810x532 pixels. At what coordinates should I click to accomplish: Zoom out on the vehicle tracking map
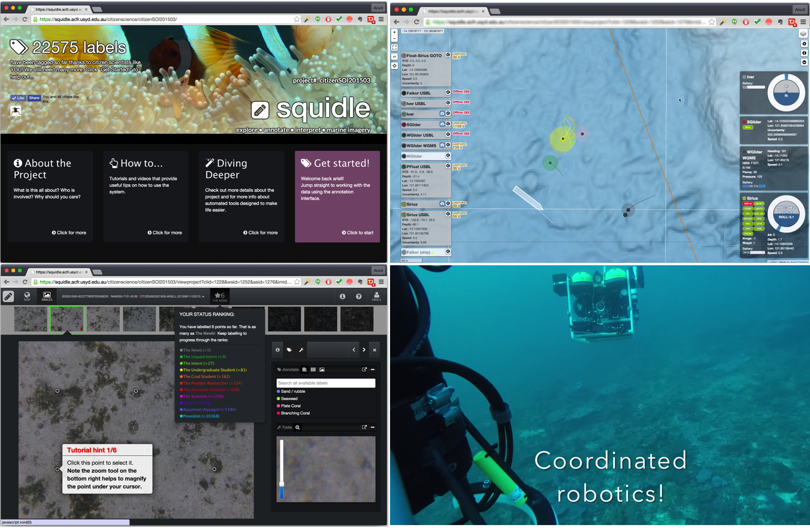tap(394, 39)
